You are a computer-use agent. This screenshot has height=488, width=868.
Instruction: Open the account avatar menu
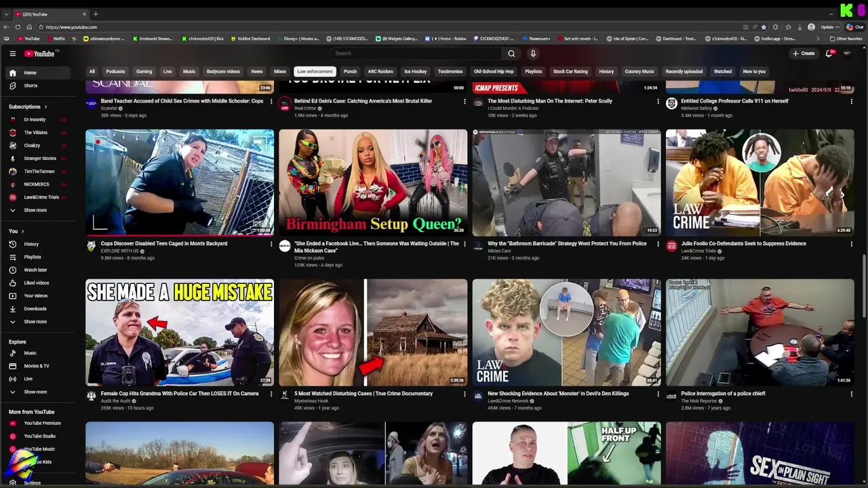[847, 54]
